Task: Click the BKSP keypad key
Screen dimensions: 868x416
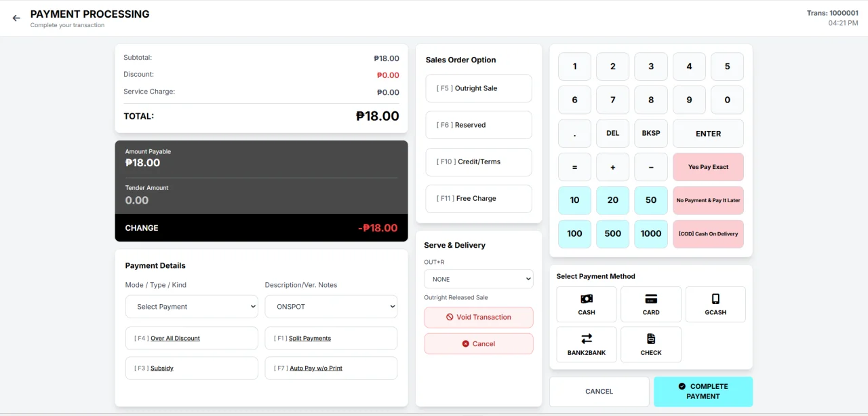Action: coord(651,134)
